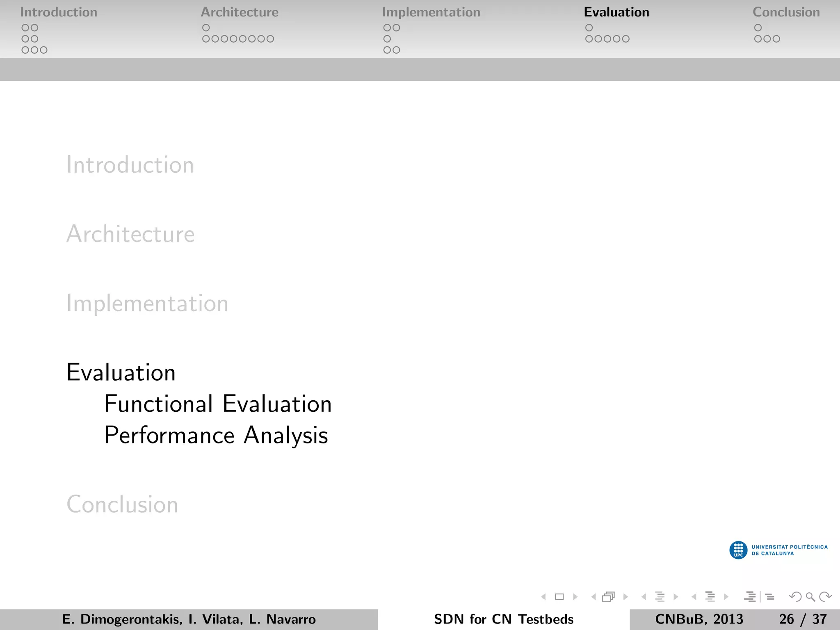Image resolution: width=840 pixels, height=630 pixels.
Task: Select lone circle in Implementation's middle row
Action: point(387,39)
